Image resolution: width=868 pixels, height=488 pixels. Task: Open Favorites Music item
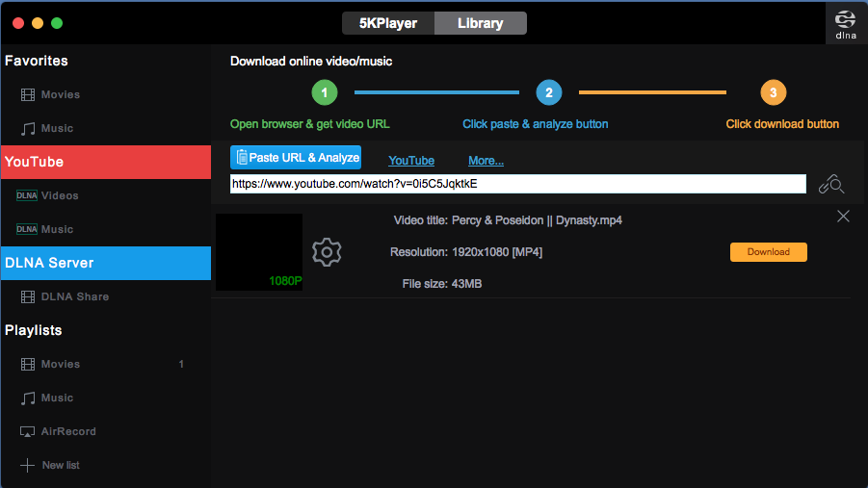[x=106, y=128]
